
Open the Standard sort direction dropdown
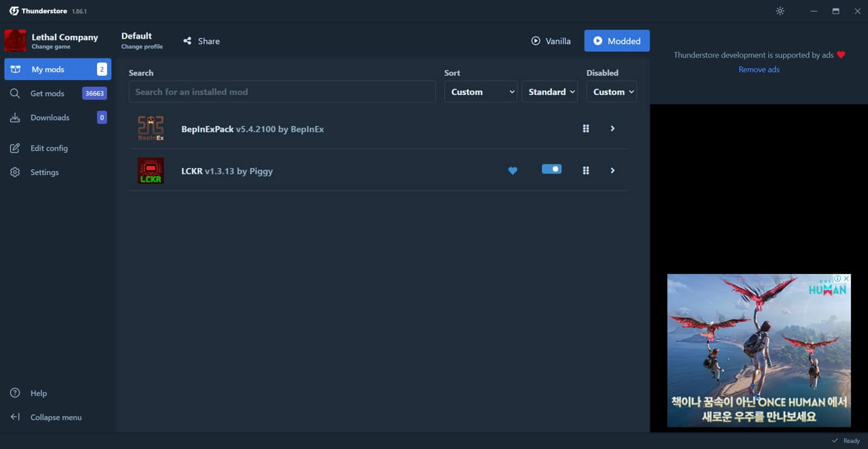[549, 92]
